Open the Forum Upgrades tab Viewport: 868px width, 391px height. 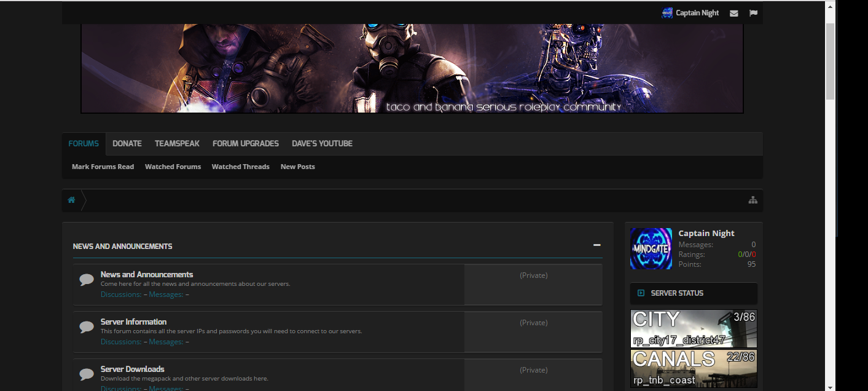[246, 144]
